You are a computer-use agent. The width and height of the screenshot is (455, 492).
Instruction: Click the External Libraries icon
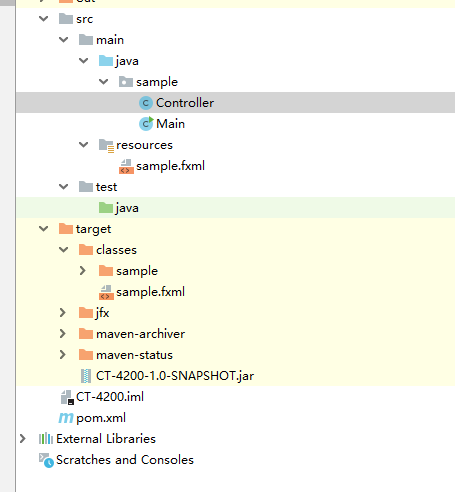(x=46, y=439)
